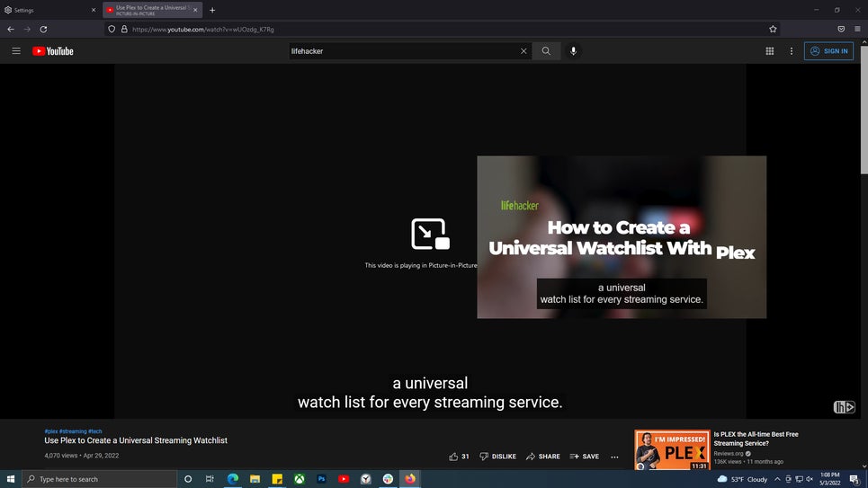
Task: Bookmark this page with the star icon
Action: (x=773, y=29)
